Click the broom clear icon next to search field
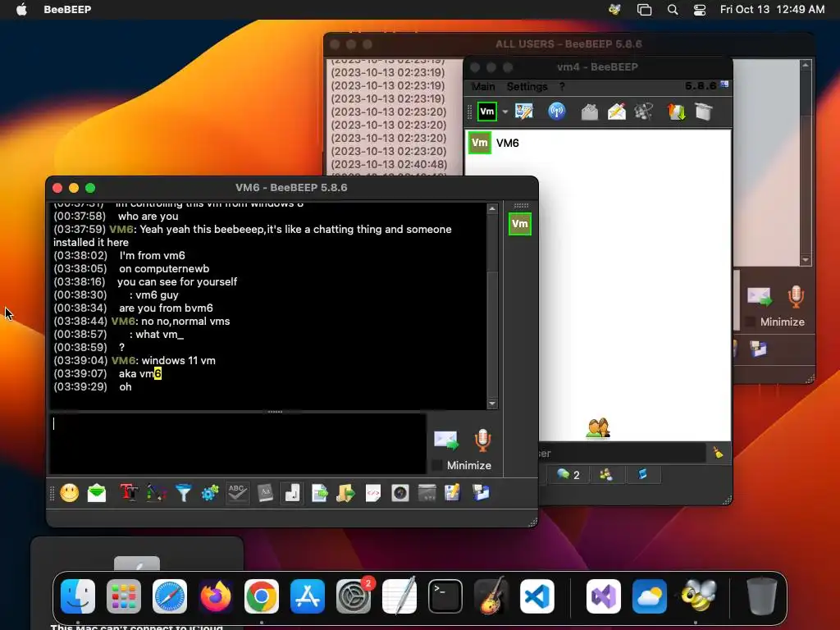 point(718,453)
